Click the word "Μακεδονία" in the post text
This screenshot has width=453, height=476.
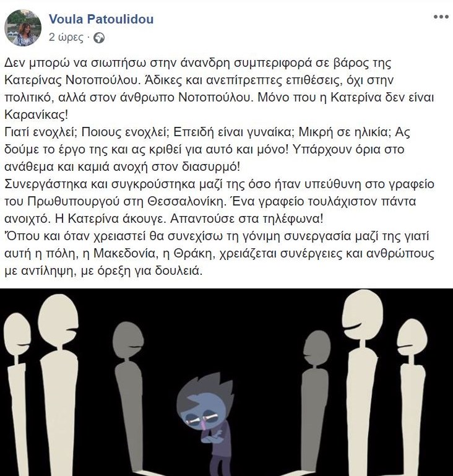pyautogui.click(x=124, y=254)
